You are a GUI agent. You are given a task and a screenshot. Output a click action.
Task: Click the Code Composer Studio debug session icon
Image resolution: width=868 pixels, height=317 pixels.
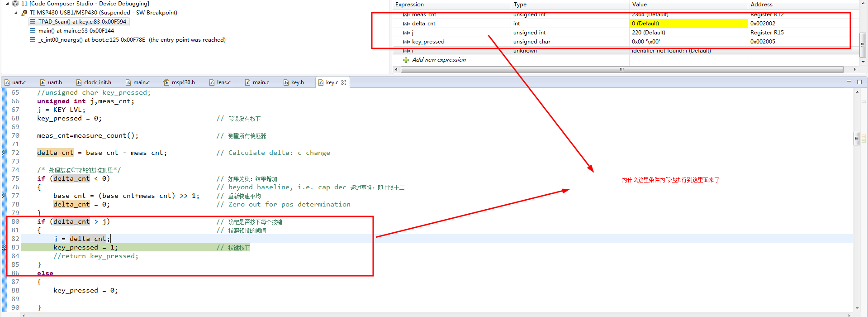[15, 4]
